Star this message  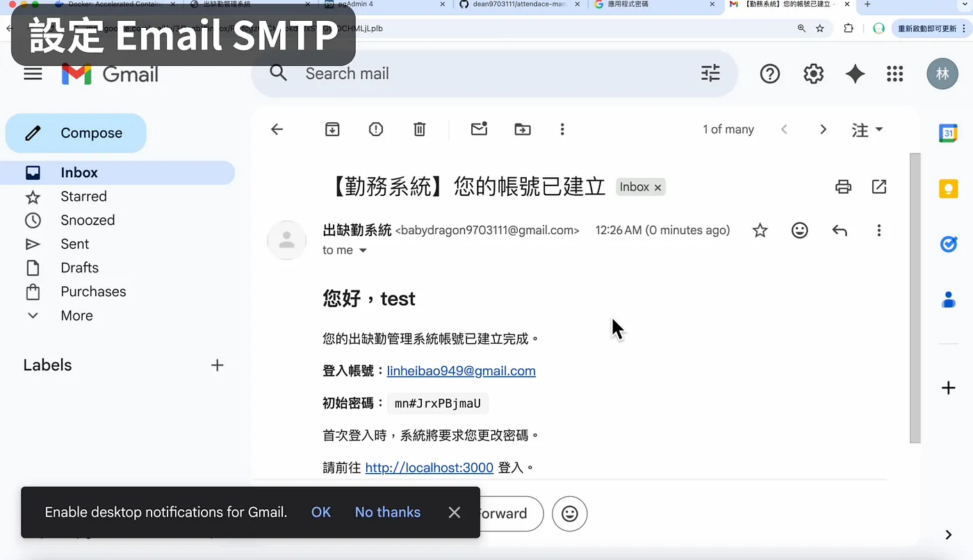tap(760, 230)
